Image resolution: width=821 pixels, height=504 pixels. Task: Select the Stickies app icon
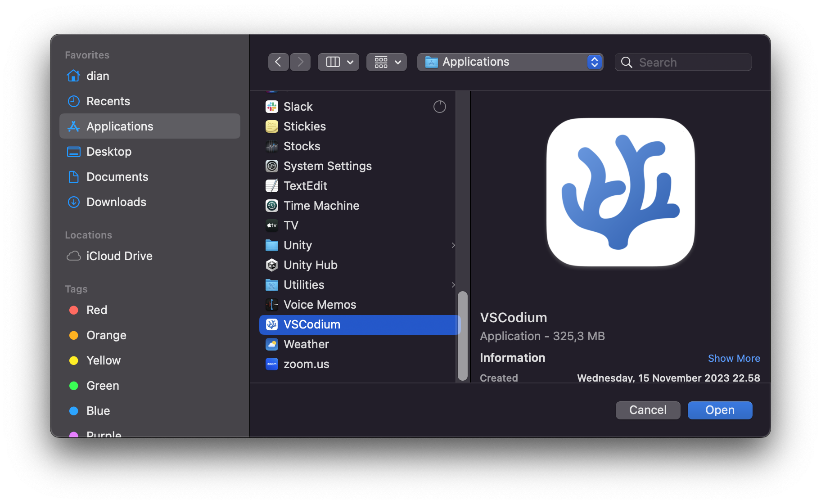coord(272,126)
